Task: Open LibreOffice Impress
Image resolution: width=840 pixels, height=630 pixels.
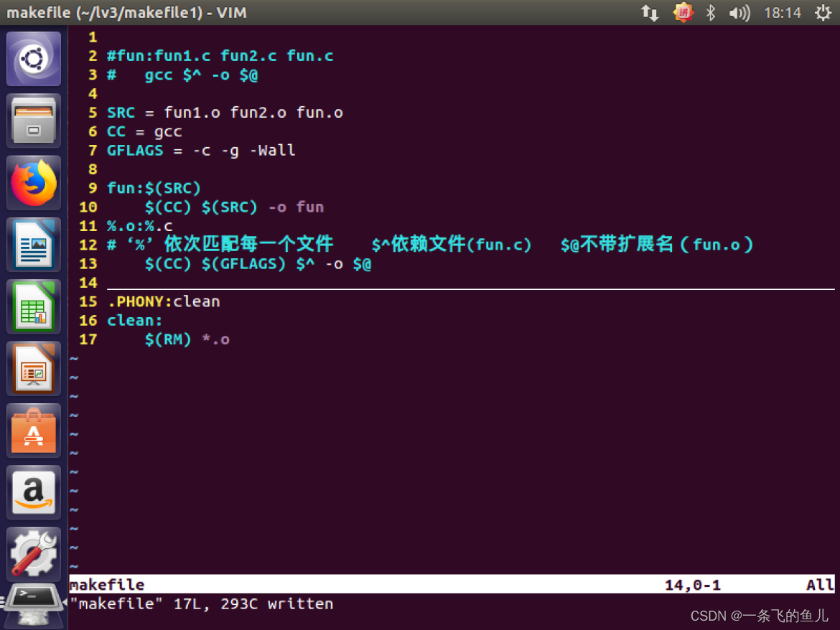Action: 33,368
